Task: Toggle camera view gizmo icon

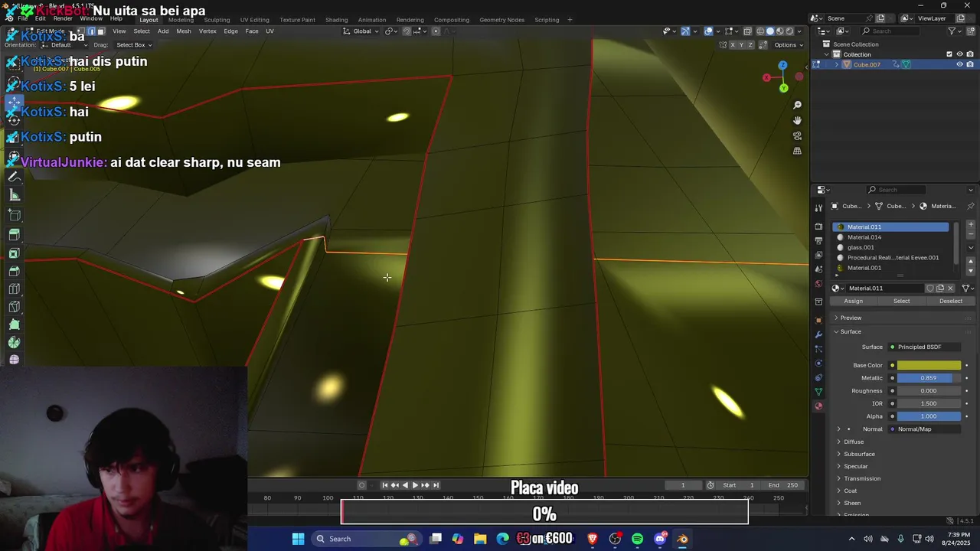Action: 797,135
